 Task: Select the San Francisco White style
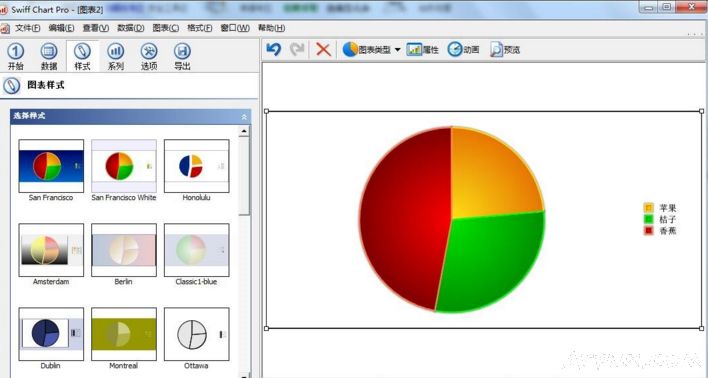[x=124, y=166]
